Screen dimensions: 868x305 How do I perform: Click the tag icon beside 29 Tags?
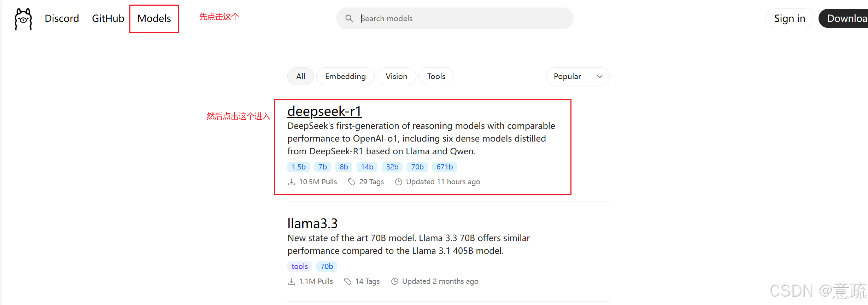point(352,182)
